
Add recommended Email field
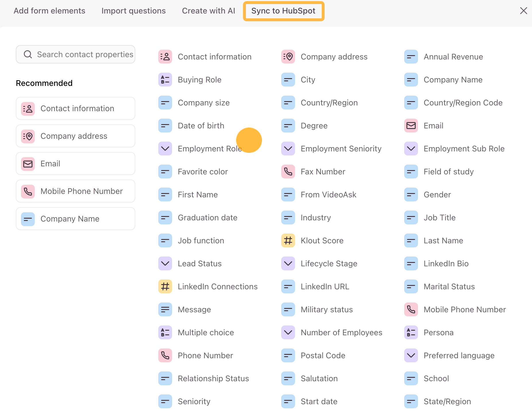[76, 163]
